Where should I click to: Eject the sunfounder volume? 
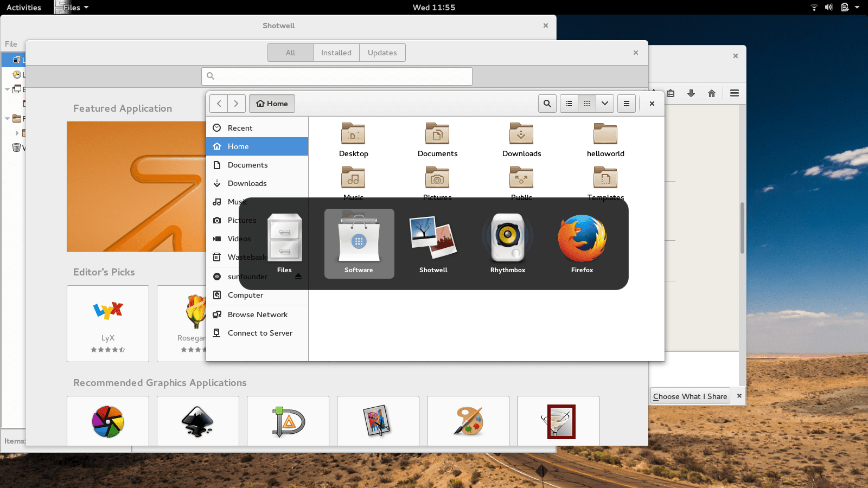tap(298, 277)
